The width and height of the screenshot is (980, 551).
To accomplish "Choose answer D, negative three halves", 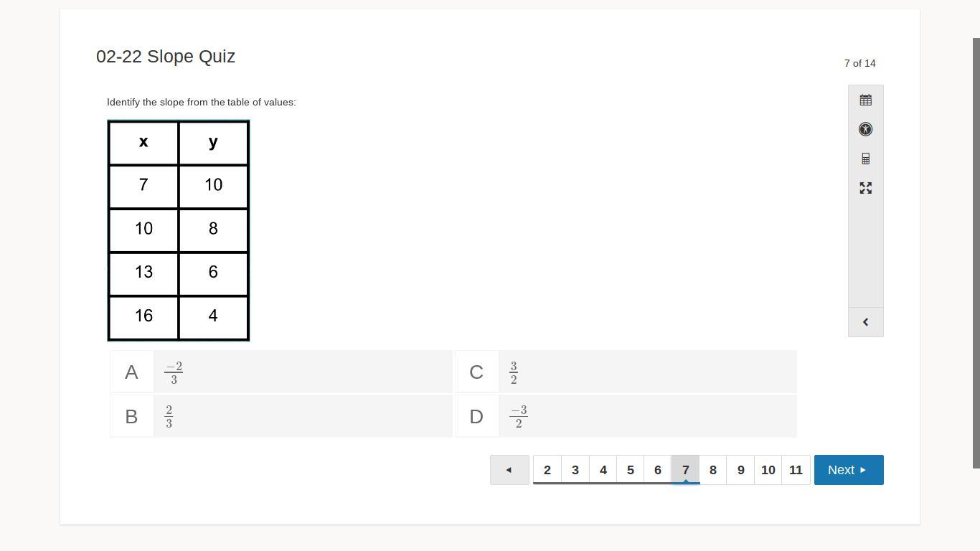I will click(626, 416).
